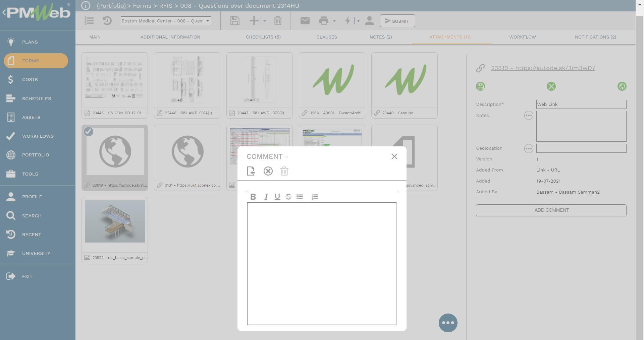This screenshot has width=644, height=340.
Task: Close the Comment dialog
Action: pyautogui.click(x=394, y=156)
